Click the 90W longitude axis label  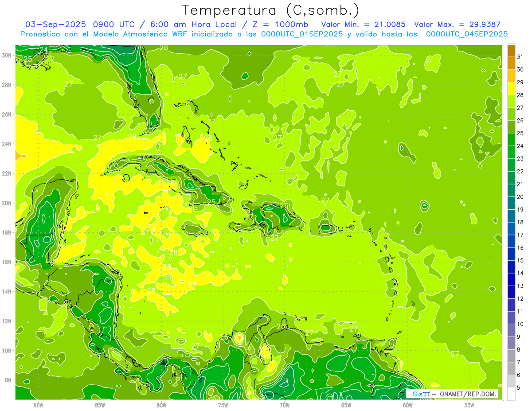click(38, 405)
